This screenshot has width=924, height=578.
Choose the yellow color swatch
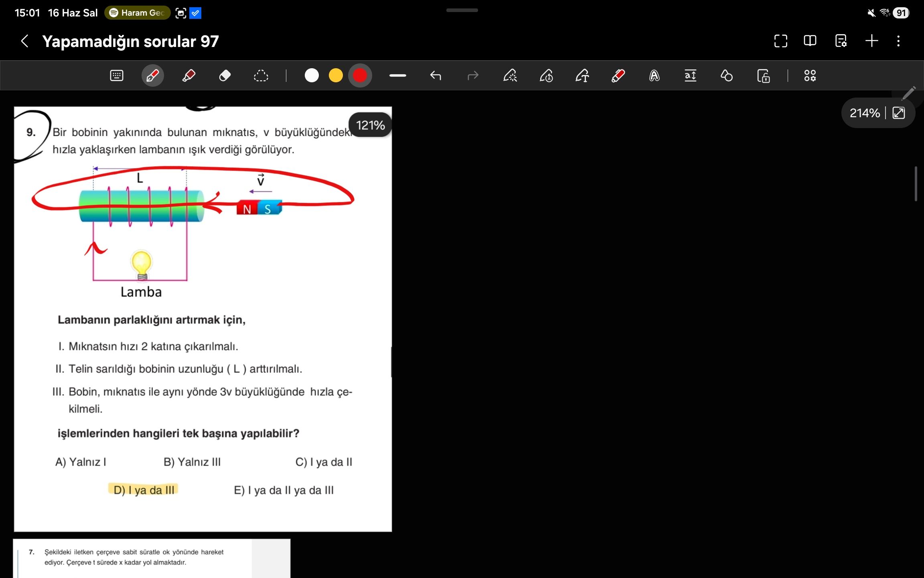pos(336,75)
